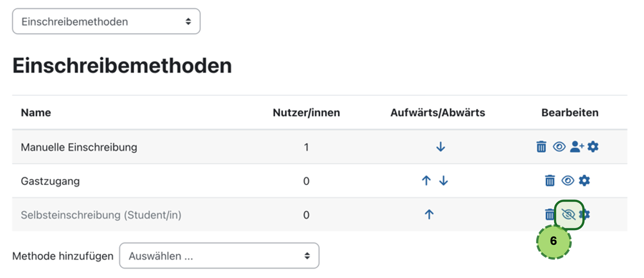Screen dimensions: 644x278
Task: Expand the Methode hinzufügen dropdown
Action: coord(219,256)
